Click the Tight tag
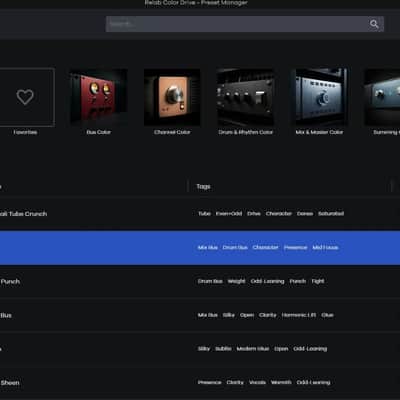 point(318,281)
